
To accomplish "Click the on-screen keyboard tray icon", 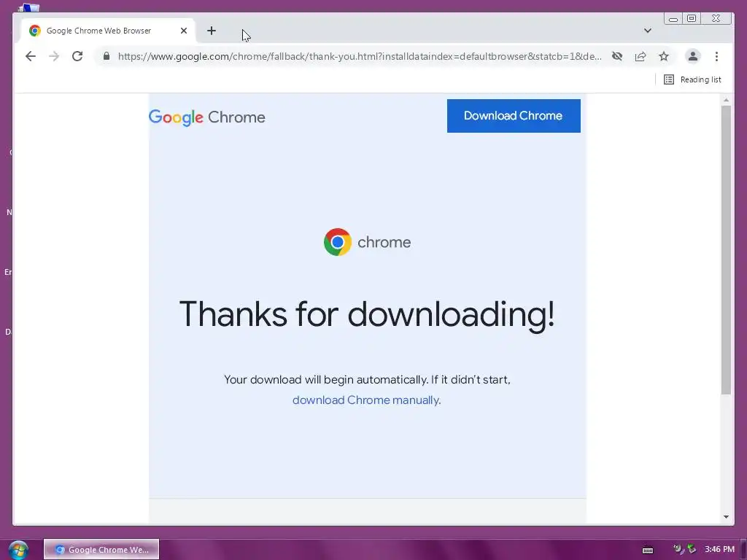I will coord(648,550).
